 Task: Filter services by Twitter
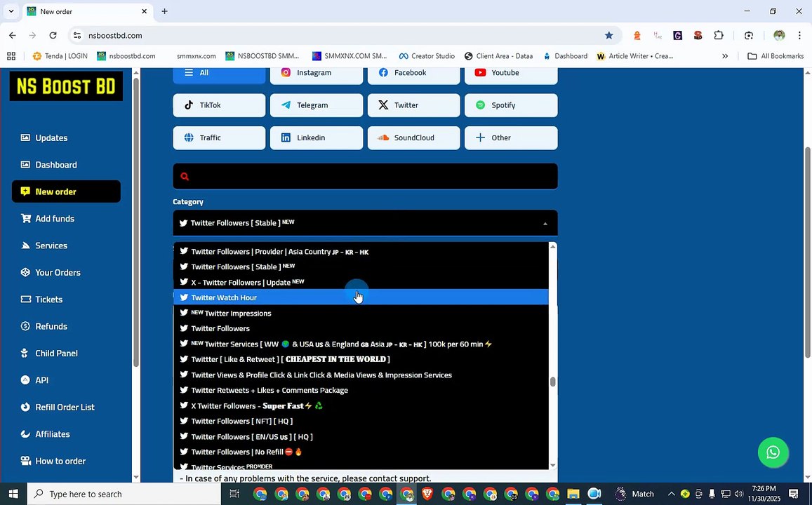414,105
